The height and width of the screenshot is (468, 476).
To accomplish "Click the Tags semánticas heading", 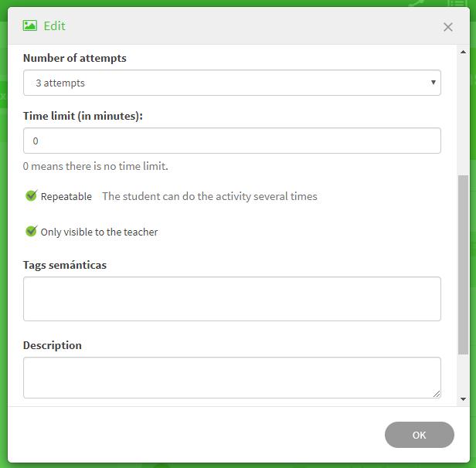I will point(65,265).
